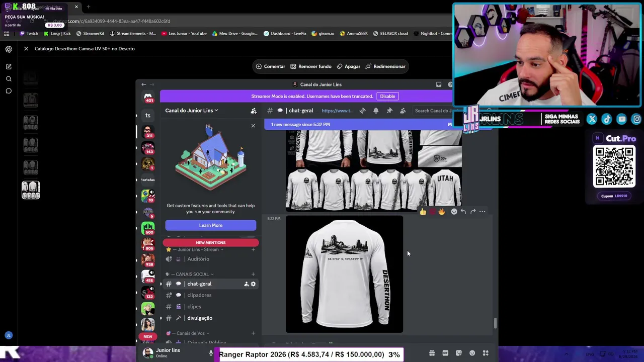
Task: Close the ChatGPT image viewer
Action: coord(26,49)
